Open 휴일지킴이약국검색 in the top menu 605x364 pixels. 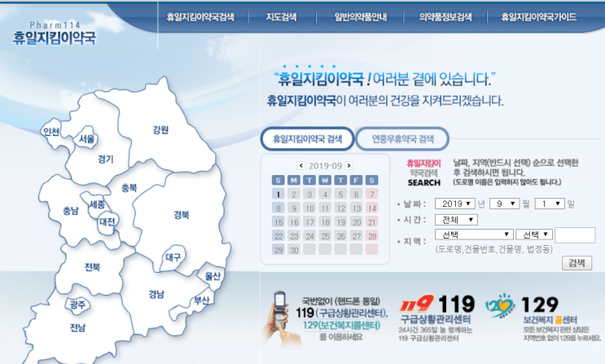click(x=200, y=17)
